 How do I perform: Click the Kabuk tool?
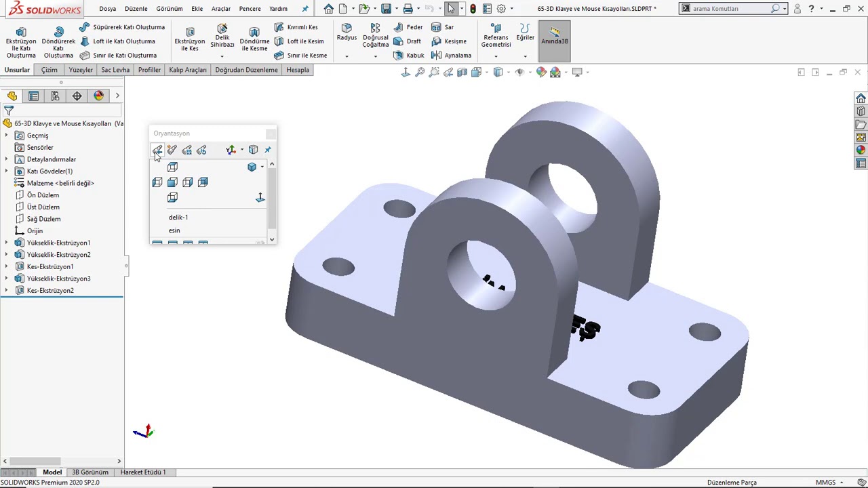tap(408, 56)
